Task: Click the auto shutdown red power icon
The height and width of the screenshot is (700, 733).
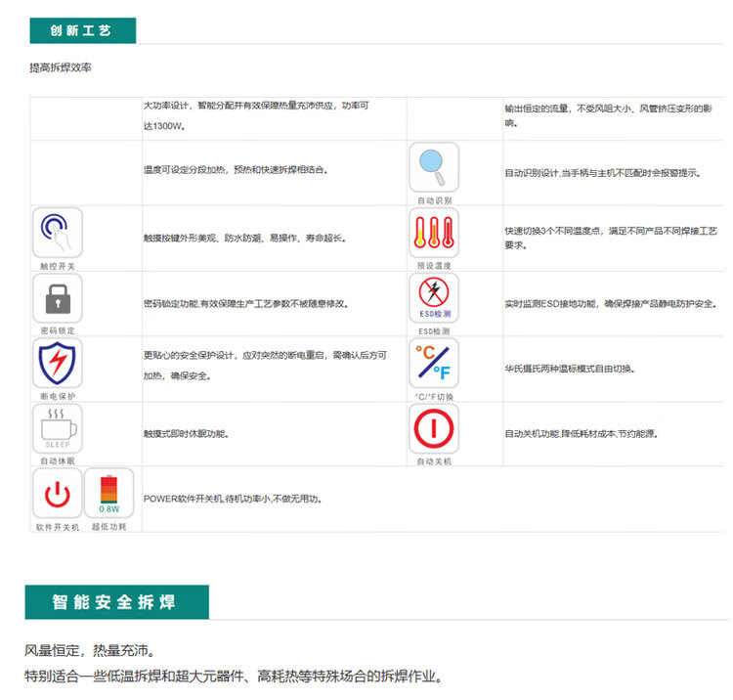Action: 433,428
